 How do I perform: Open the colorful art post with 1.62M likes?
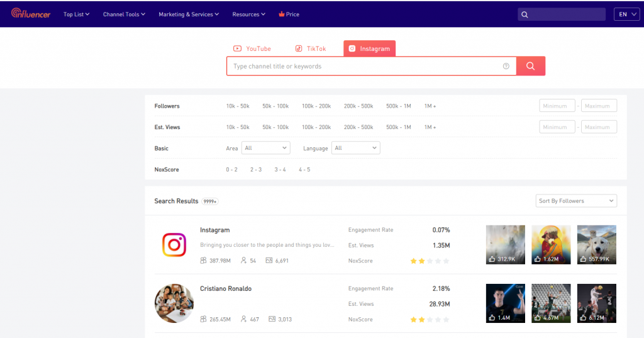(x=551, y=245)
